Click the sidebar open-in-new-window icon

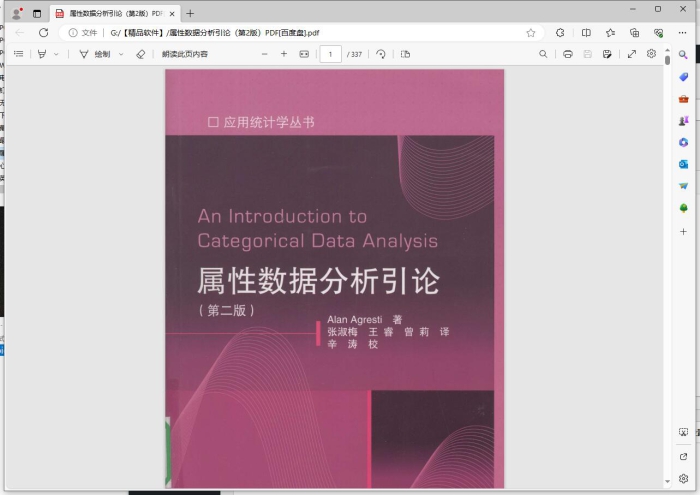(683, 456)
